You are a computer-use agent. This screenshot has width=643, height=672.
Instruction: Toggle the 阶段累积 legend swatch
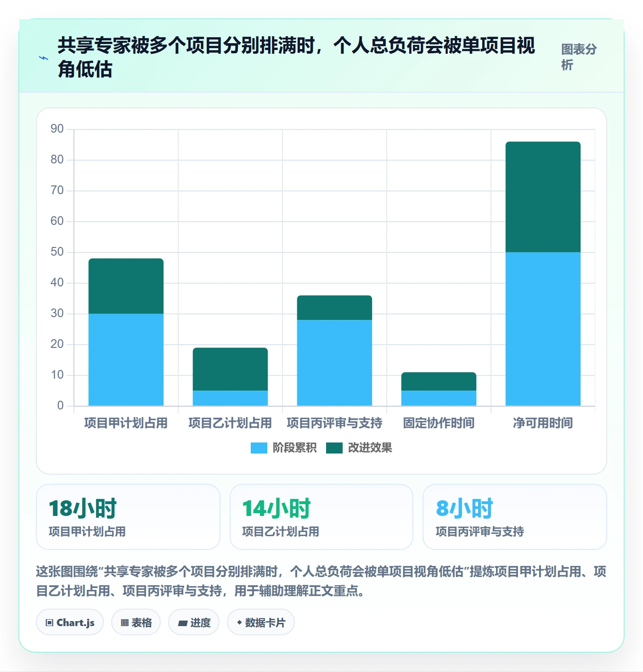click(x=259, y=448)
